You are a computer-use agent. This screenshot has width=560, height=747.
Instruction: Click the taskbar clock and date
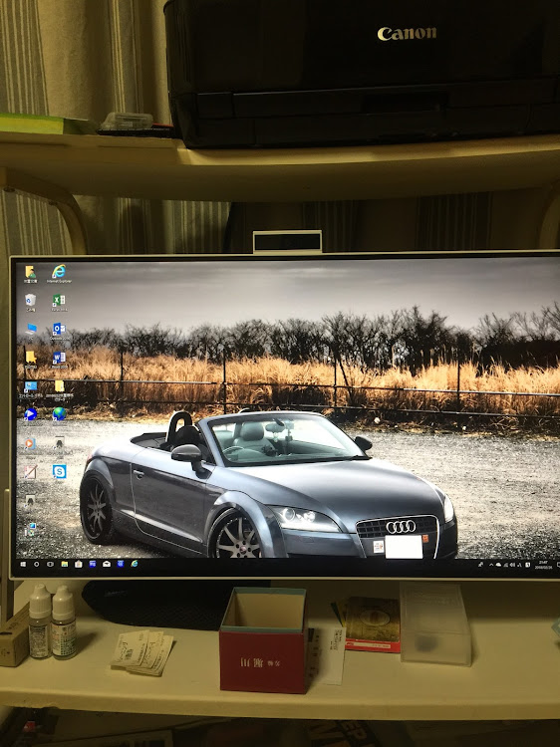point(543,565)
